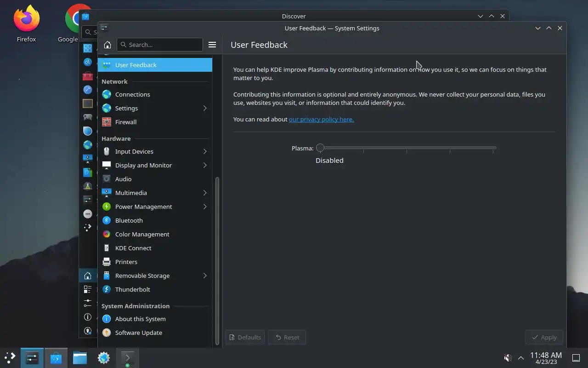The width and height of the screenshot is (588, 368).
Task: Open About this System page
Action: click(x=155, y=319)
